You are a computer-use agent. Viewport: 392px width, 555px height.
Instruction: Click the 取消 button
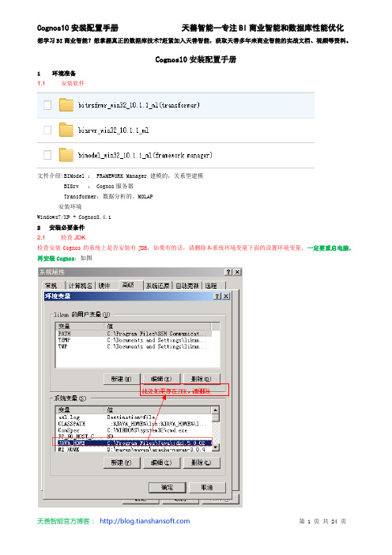(207, 487)
